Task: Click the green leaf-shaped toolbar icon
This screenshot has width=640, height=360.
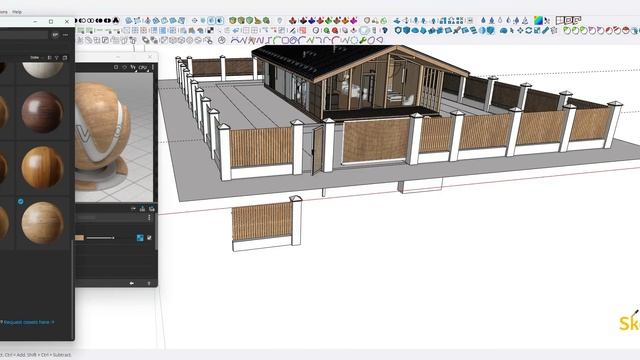Action: pyautogui.click(x=328, y=20)
